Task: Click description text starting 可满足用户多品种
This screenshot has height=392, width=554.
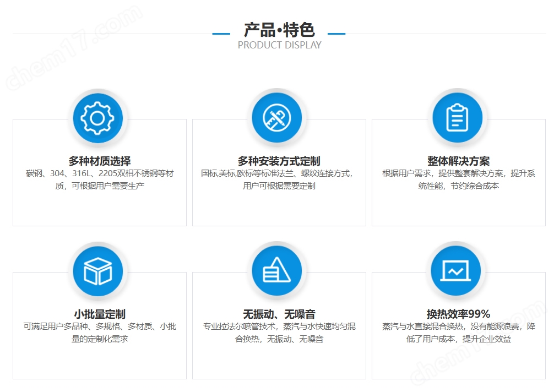Action: [100, 333]
